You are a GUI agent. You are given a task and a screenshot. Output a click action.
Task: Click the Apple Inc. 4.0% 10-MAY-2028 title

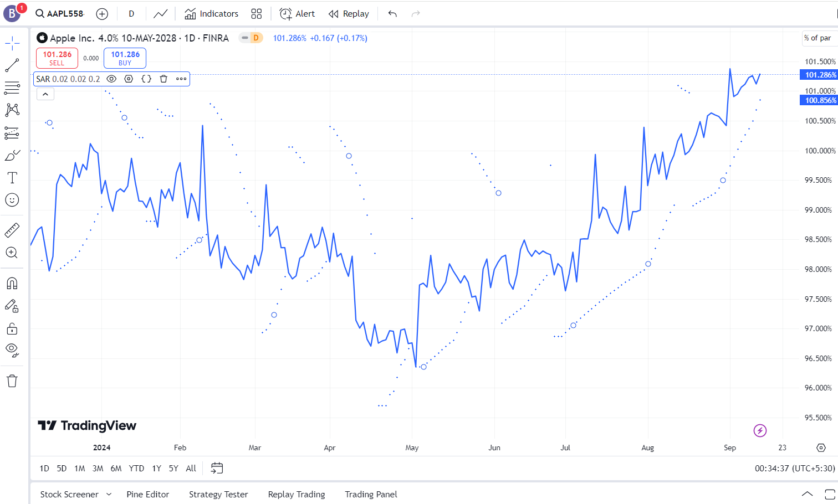113,38
